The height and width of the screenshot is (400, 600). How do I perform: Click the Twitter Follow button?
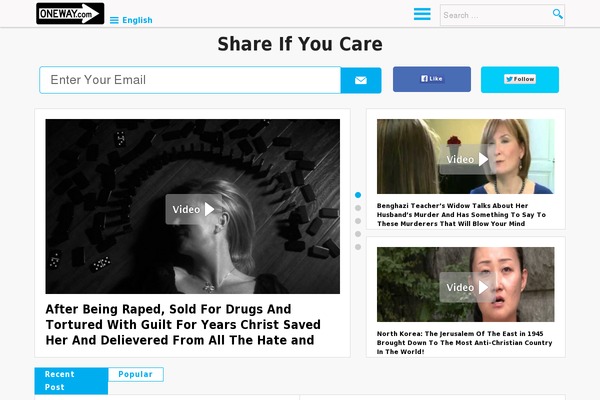click(520, 80)
